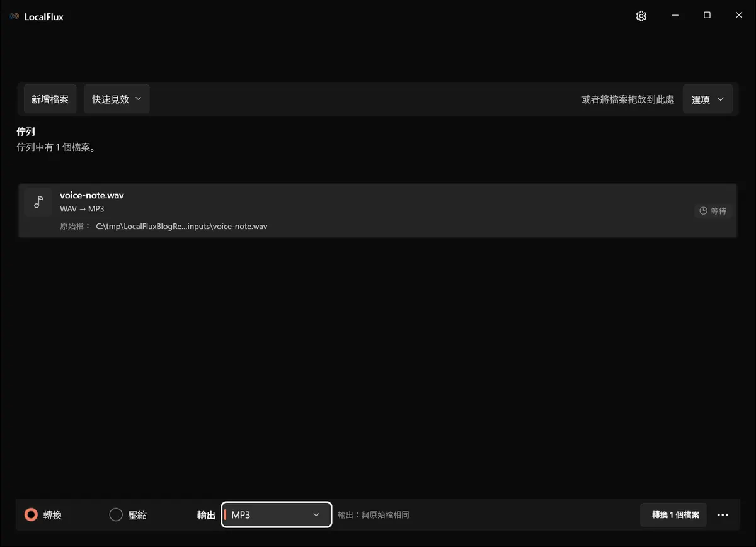Open the three-dot more options menu
Viewport: 756px width, 547px height.
[x=723, y=515]
